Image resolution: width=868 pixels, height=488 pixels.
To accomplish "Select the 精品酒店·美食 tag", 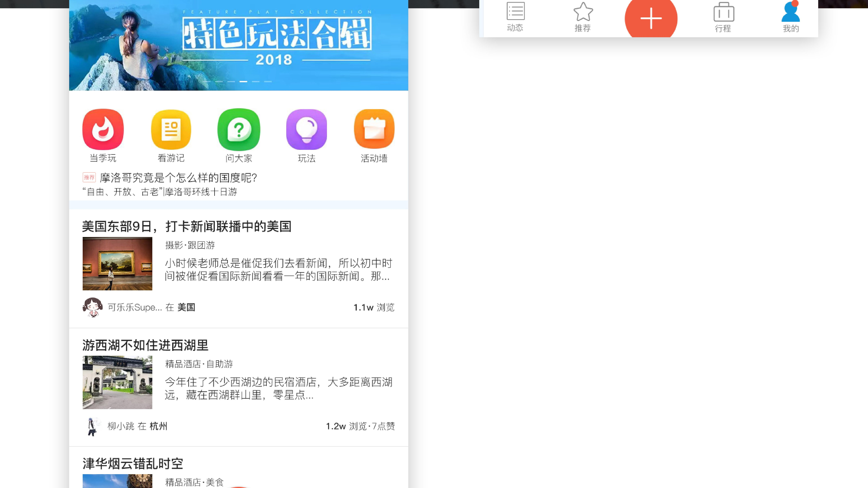I will (x=194, y=482).
